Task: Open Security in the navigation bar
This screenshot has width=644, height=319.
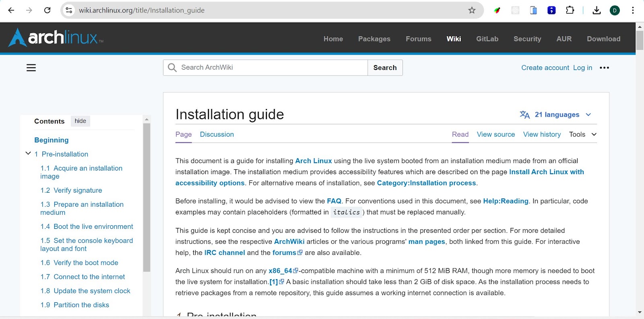Action: 527,39
